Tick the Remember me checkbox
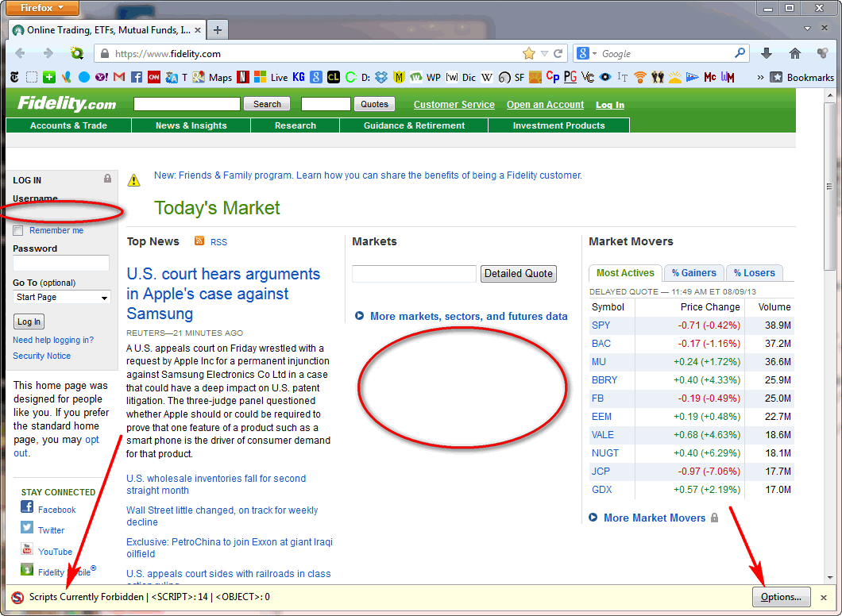This screenshot has height=616, width=842. (x=18, y=231)
